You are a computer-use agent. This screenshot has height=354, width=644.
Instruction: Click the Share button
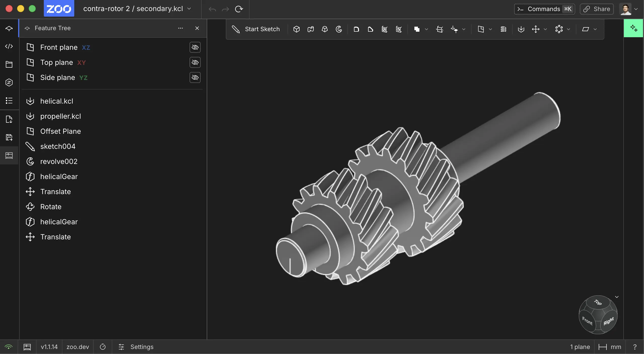pos(596,9)
